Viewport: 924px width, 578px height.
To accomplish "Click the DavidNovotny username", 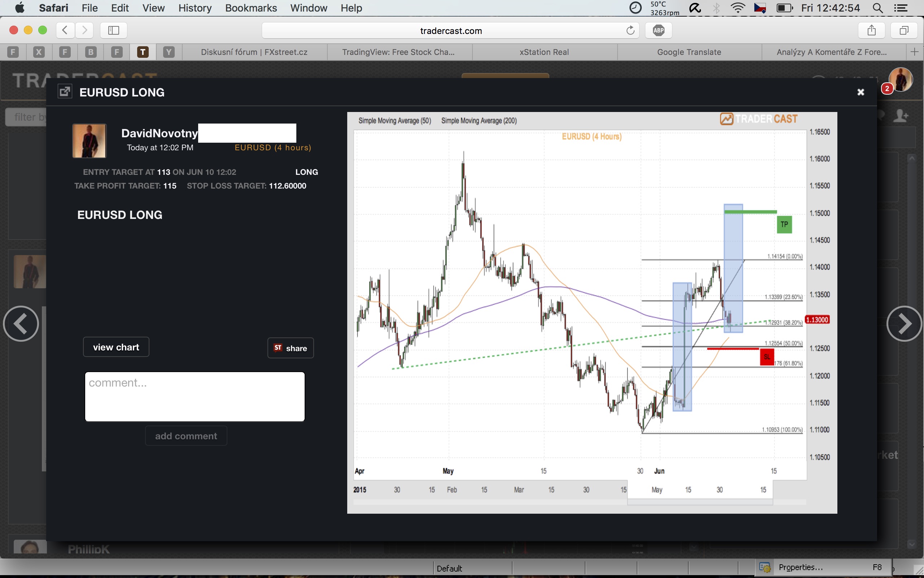I will 159,133.
